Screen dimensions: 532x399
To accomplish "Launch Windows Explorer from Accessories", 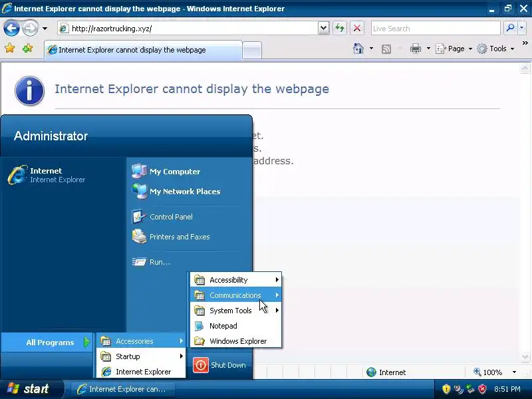I will (x=236, y=341).
